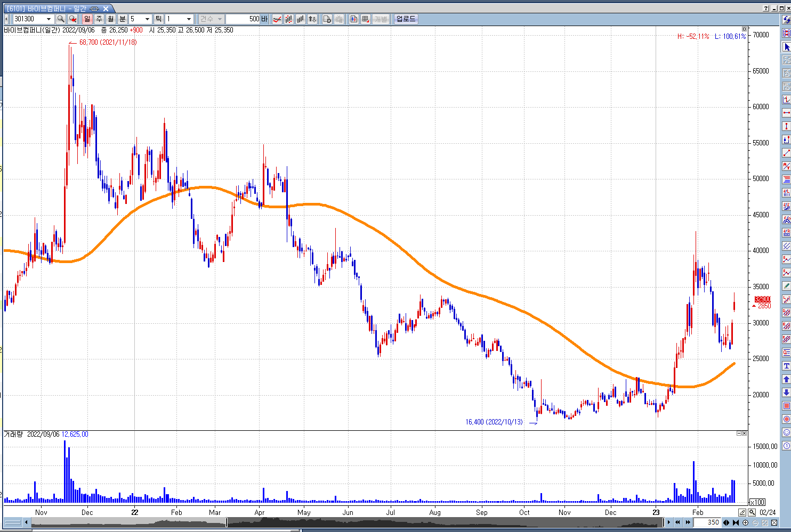Toggle daily (일) chart period

pos(87,19)
